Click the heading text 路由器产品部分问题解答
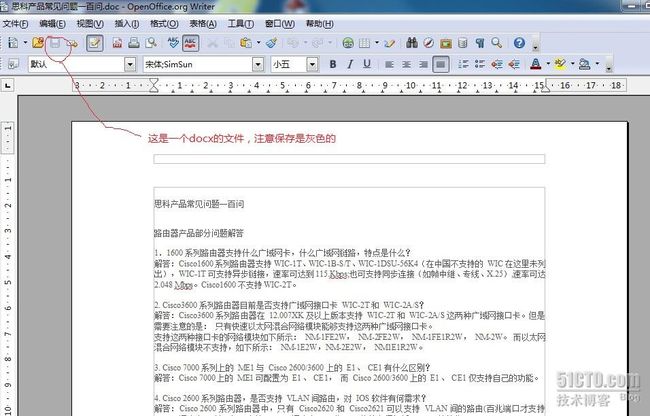 pos(199,233)
